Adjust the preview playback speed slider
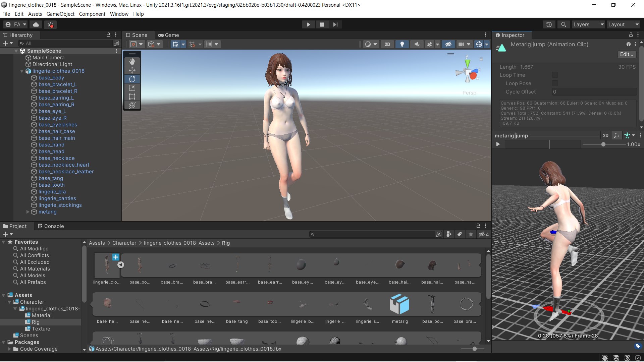Viewport: 644px width, 362px height. (x=603, y=144)
